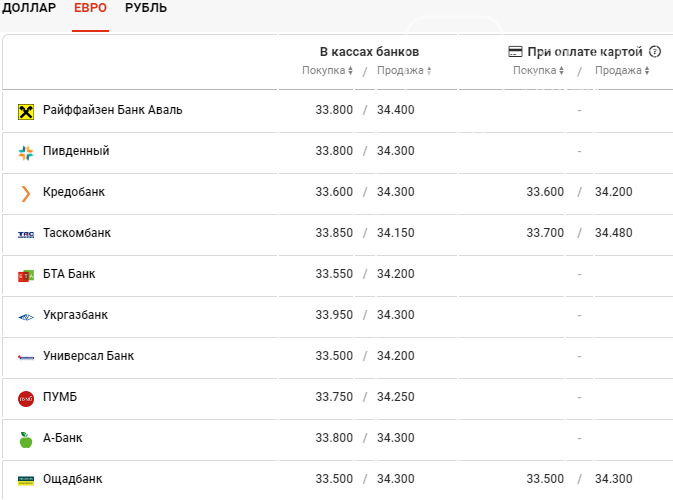Open the Укргазбанк bank link
Viewport: 673px width, 500px height.
[75, 315]
